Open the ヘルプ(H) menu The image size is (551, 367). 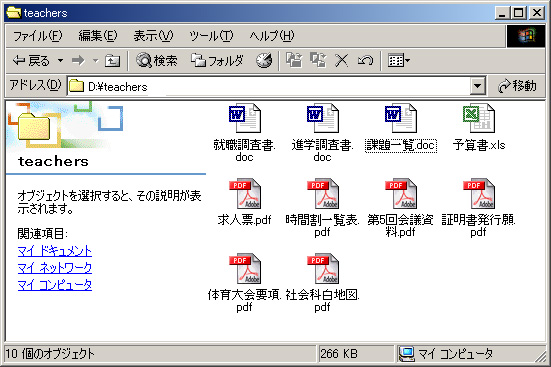click(272, 36)
